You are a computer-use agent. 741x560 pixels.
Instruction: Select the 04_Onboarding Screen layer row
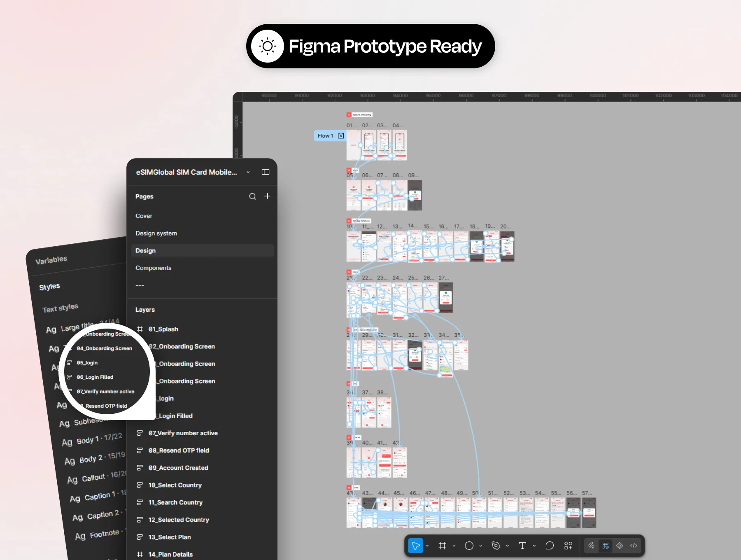[104, 348]
